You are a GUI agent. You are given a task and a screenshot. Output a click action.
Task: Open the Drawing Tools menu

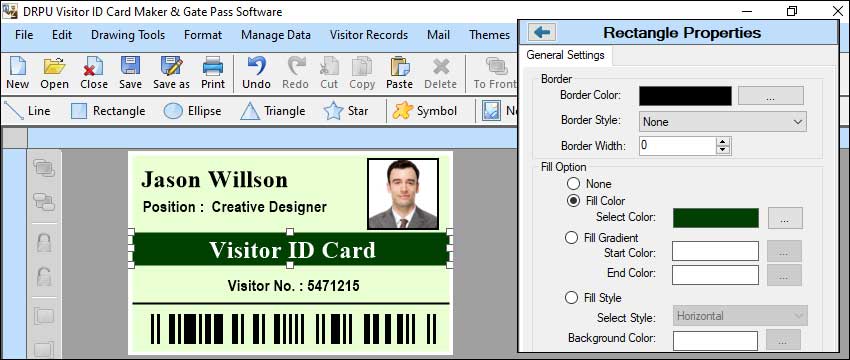pos(128,35)
